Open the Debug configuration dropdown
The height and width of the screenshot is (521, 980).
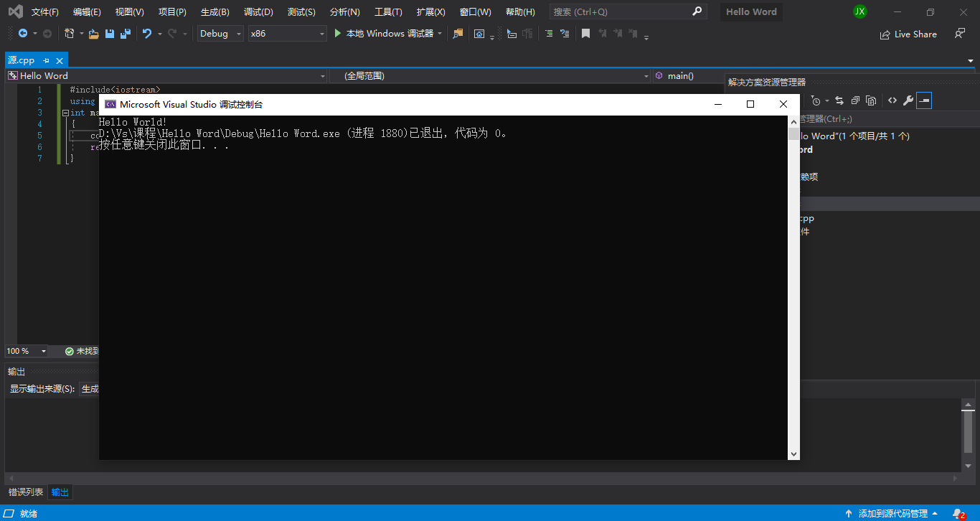(x=220, y=34)
